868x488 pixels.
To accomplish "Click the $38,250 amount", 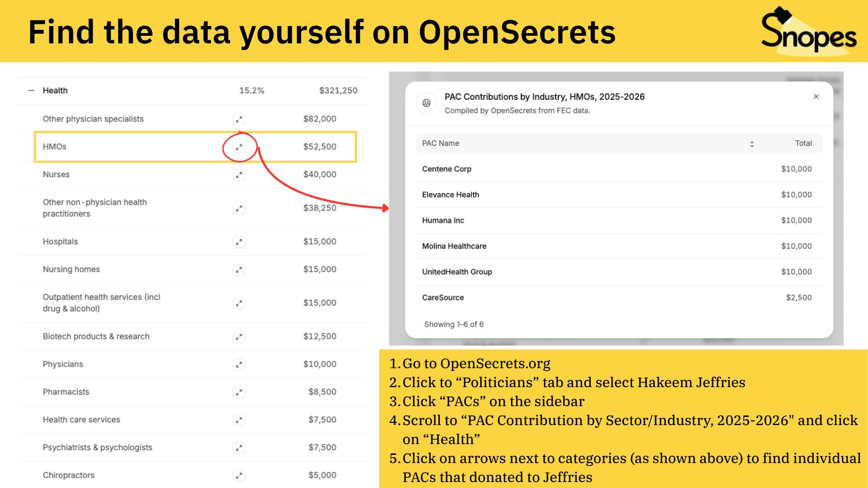I will [320, 208].
